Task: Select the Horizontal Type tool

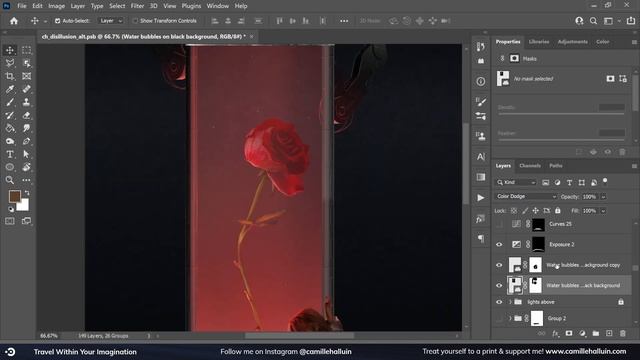Action: tap(10, 154)
